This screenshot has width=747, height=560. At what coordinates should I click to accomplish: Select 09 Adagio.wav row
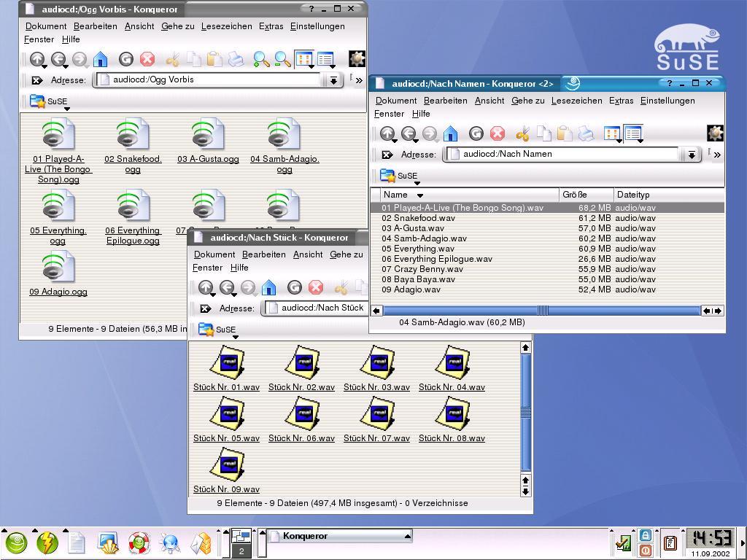pyautogui.click(x=548, y=289)
